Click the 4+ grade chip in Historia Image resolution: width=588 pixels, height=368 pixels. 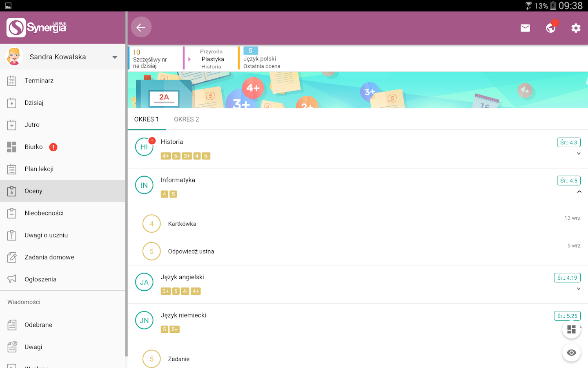click(x=166, y=156)
